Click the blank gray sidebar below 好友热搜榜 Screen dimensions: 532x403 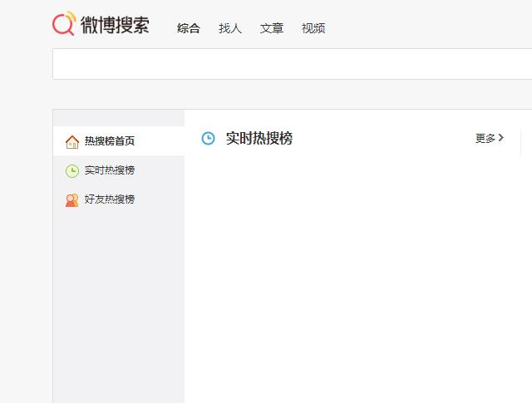pyautogui.click(x=118, y=307)
